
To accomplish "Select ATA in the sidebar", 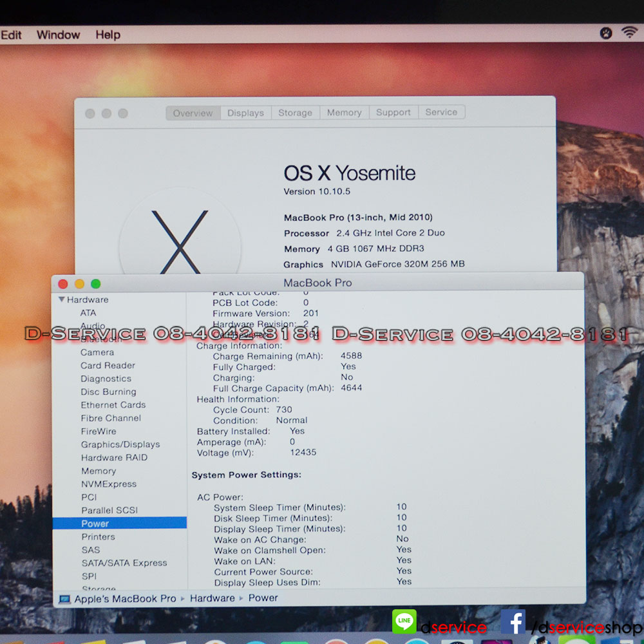I will coord(88,313).
